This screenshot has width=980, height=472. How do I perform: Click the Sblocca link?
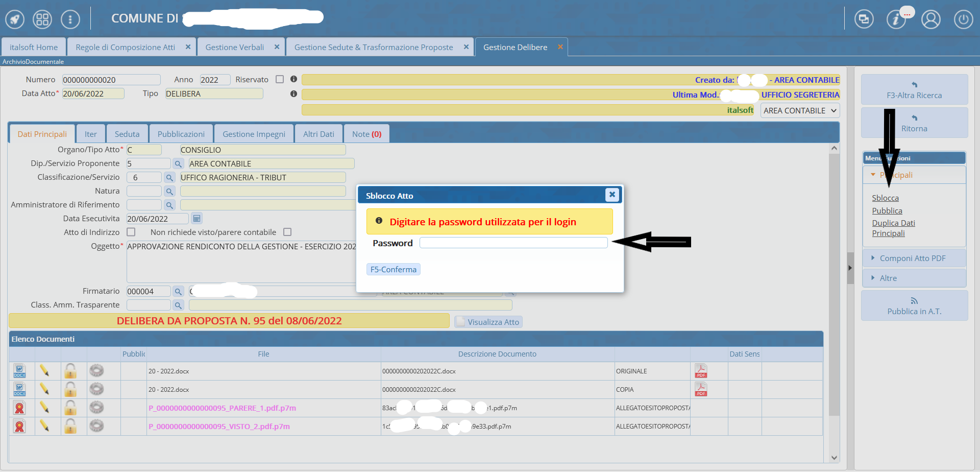[885, 198]
